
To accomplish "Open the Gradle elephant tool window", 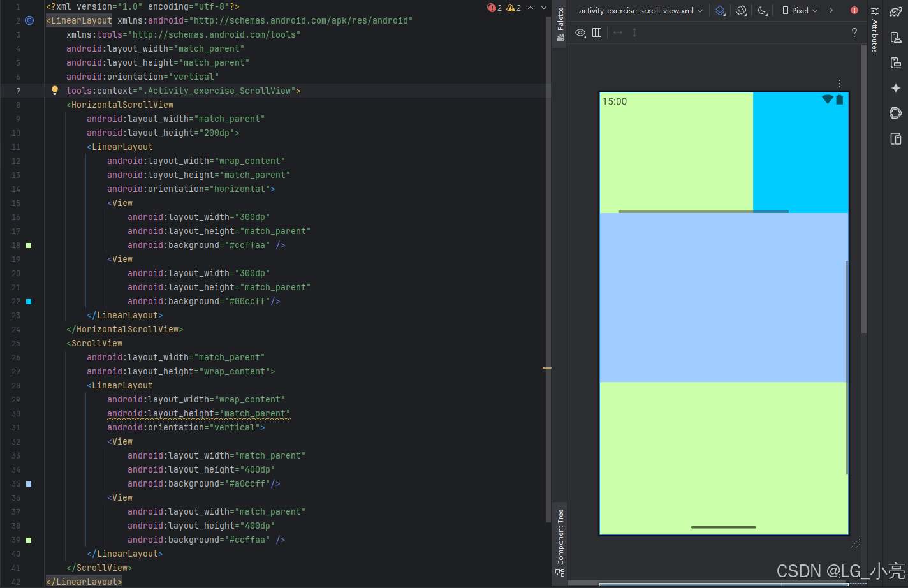I will click(896, 11).
